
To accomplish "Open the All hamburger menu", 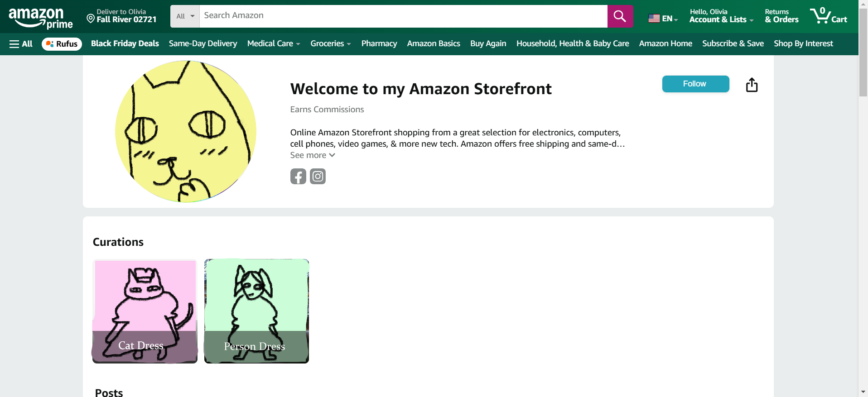I will pos(21,44).
